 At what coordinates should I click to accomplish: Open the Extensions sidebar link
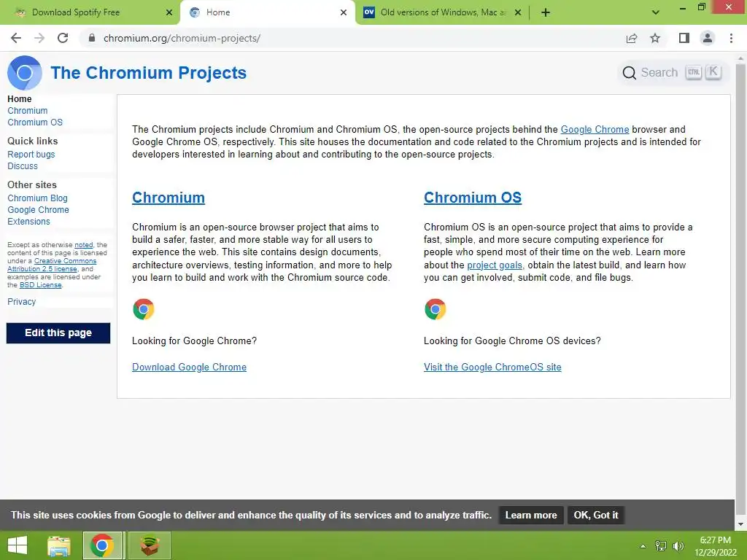click(28, 222)
